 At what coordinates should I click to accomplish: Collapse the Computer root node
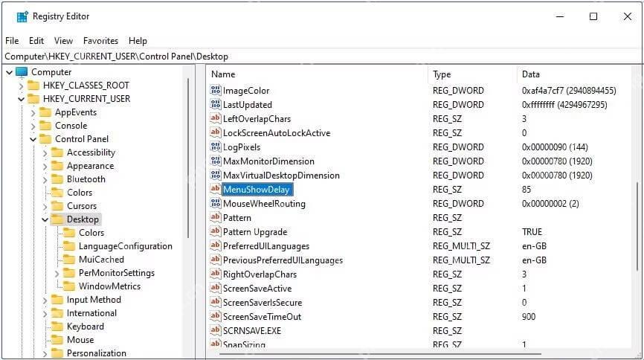(9, 72)
